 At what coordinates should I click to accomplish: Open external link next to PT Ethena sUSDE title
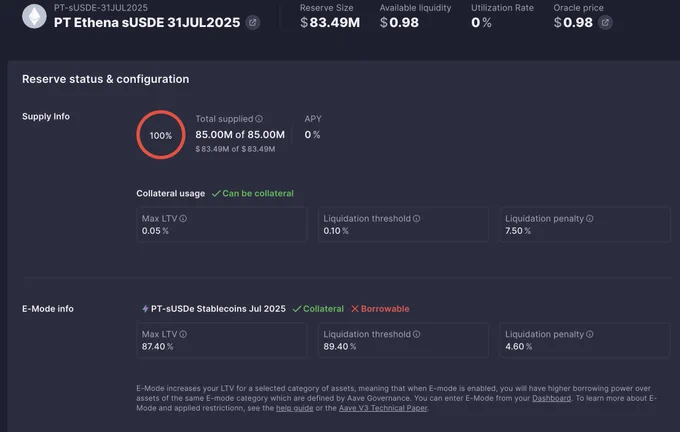pos(252,23)
